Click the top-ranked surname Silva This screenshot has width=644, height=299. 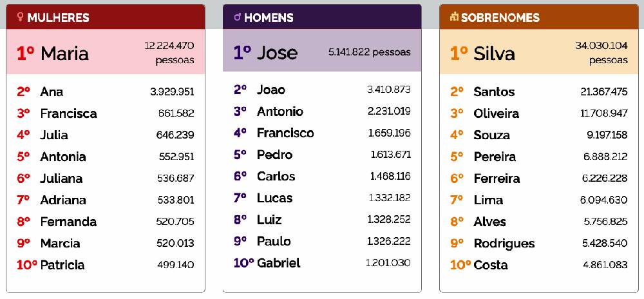click(494, 53)
